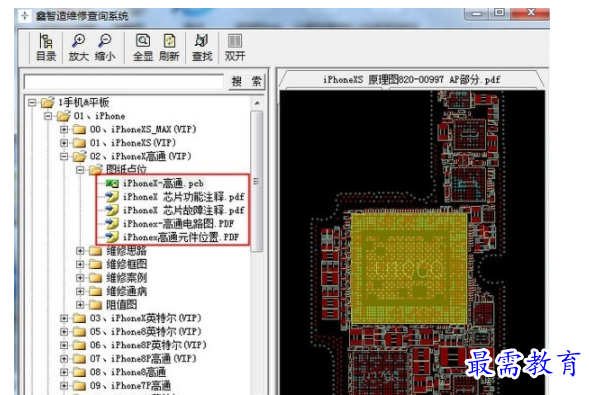Image resolution: width=589 pixels, height=395 pixels.
Task: Expand the 01、iPhoneXS (VIP) folder
Action: [x=64, y=143]
